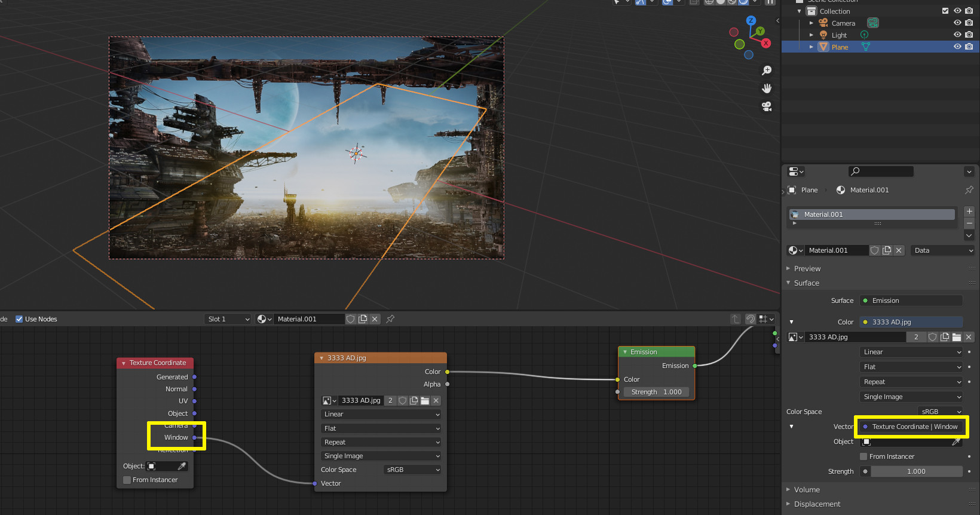
Task: Click the Y axis of navigation gizmo
Action: pos(760,31)
